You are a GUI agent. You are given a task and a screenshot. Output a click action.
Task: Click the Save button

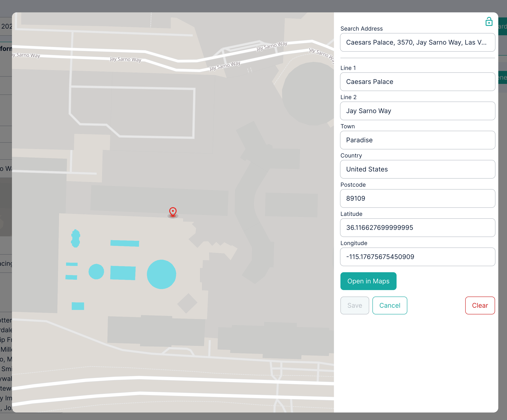pos(355,306)
